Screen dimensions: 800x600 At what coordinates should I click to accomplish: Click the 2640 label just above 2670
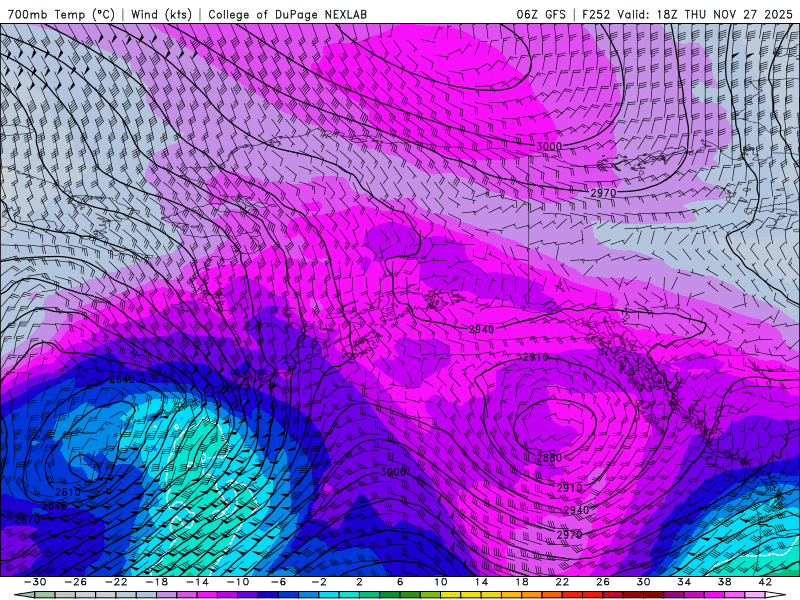[55, 506]
